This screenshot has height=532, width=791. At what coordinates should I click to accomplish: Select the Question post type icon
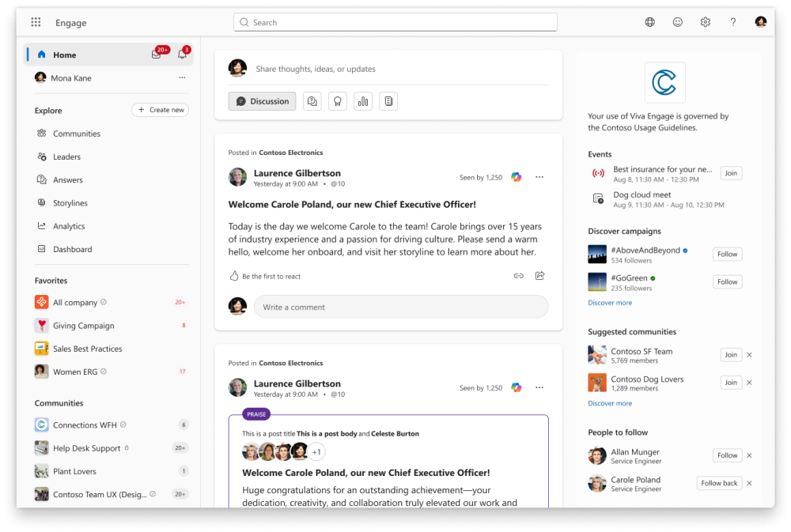click(312, 101)
